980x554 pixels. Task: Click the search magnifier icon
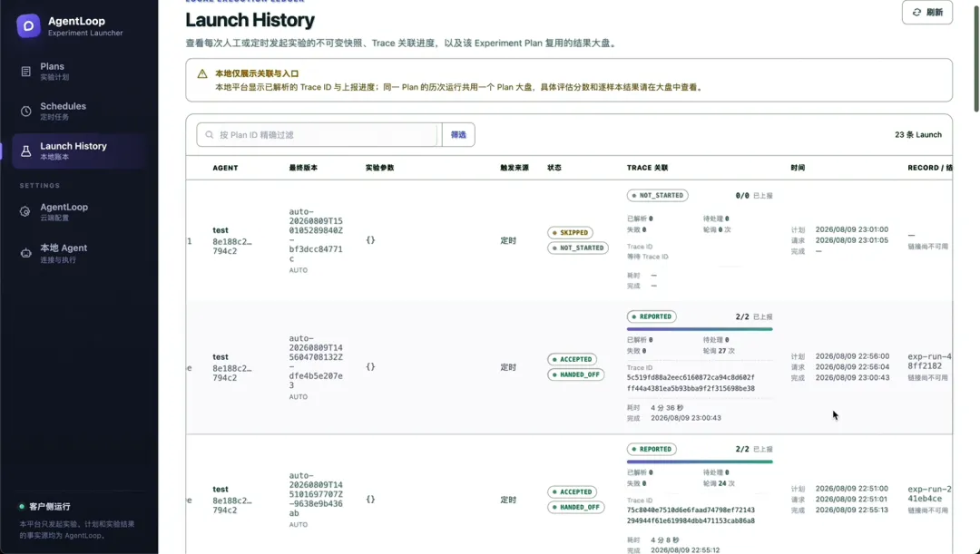pos(210,135)
